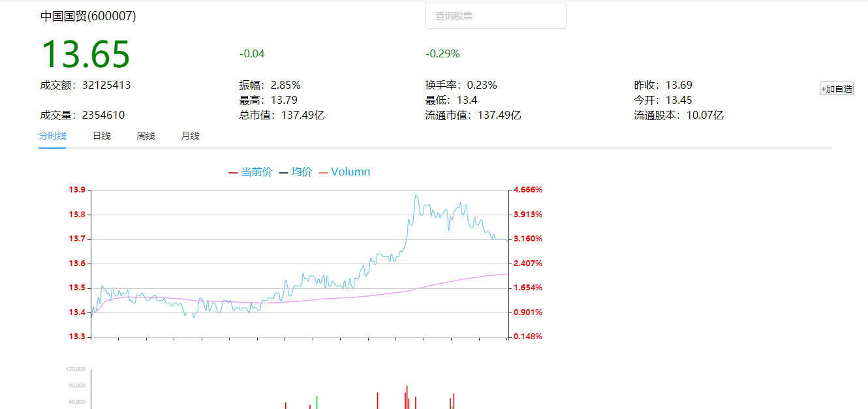The height and width of the screenshot is (409, 868).
Task: Click the 最高：13.79 text
Action: [268, 100]
